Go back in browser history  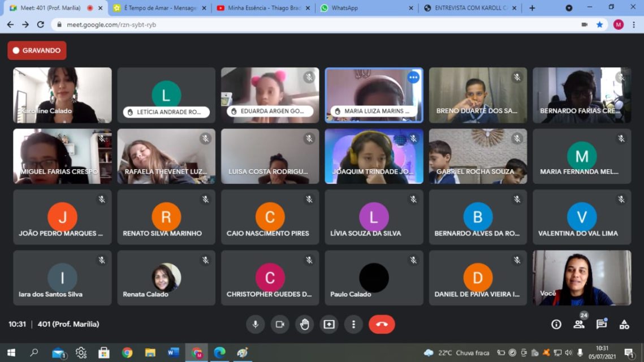click(10, 25)
